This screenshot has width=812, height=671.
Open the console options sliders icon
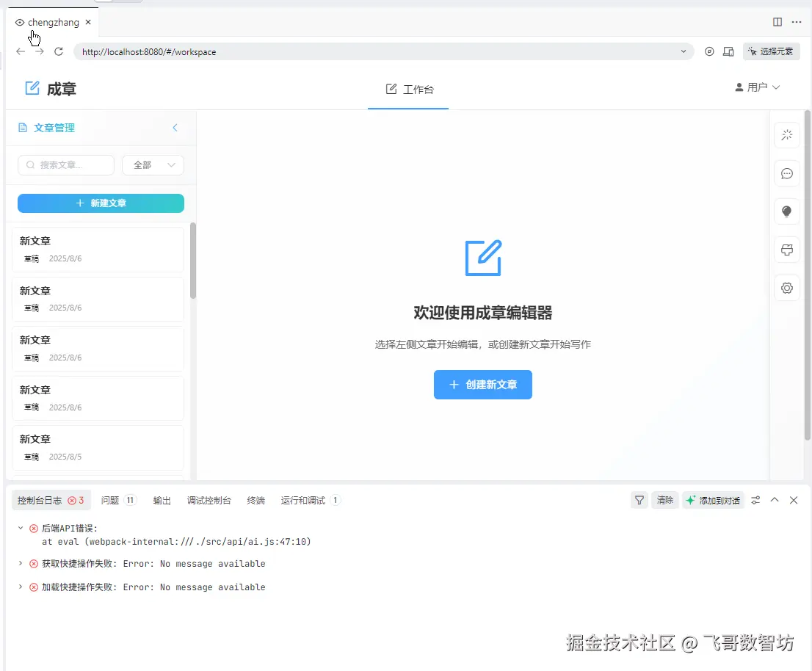coord(755,500)
